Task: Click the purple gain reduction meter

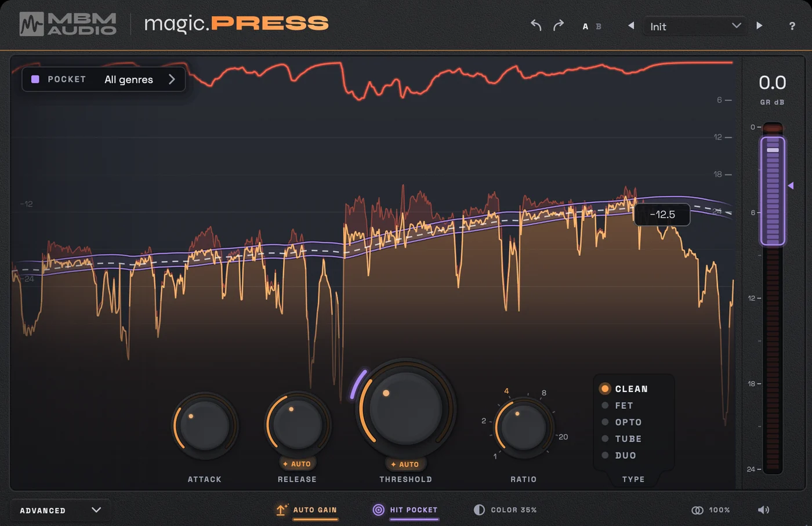Action: click(773, 191)
